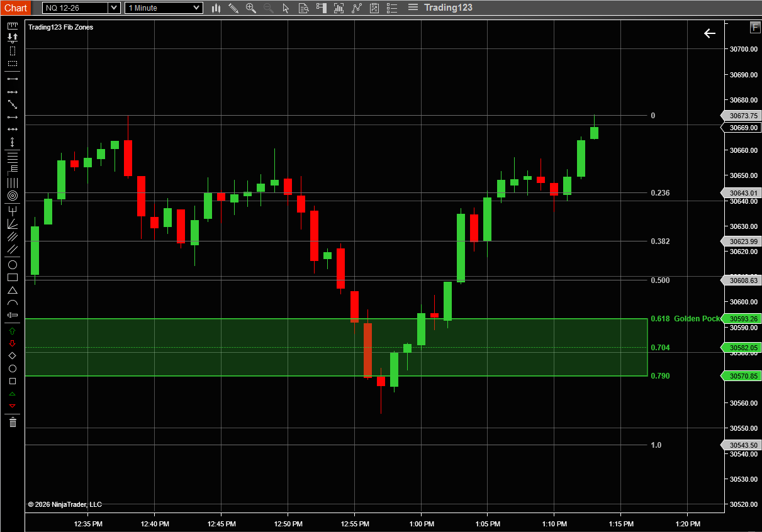The image size is (762, 532).
Task: Click the zoom in magnifier
Action: click(x=251, y=8)
